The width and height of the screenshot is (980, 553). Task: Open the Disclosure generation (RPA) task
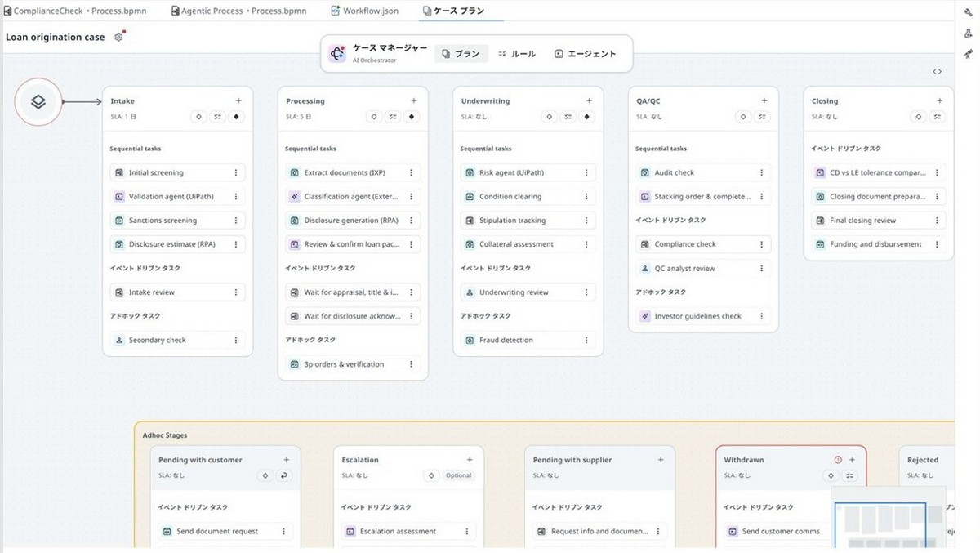tap(353, 221)
